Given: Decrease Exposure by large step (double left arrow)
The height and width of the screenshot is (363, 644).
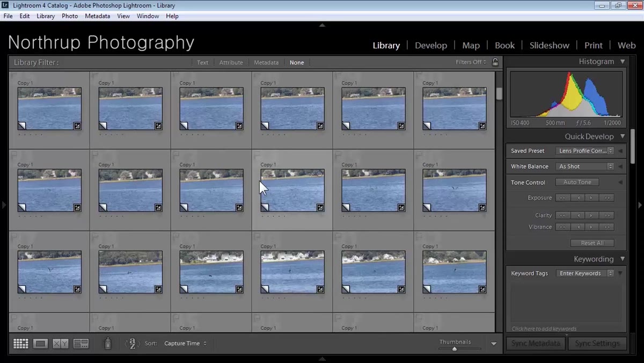Looking at the screenshot, I should click(562, 198).
